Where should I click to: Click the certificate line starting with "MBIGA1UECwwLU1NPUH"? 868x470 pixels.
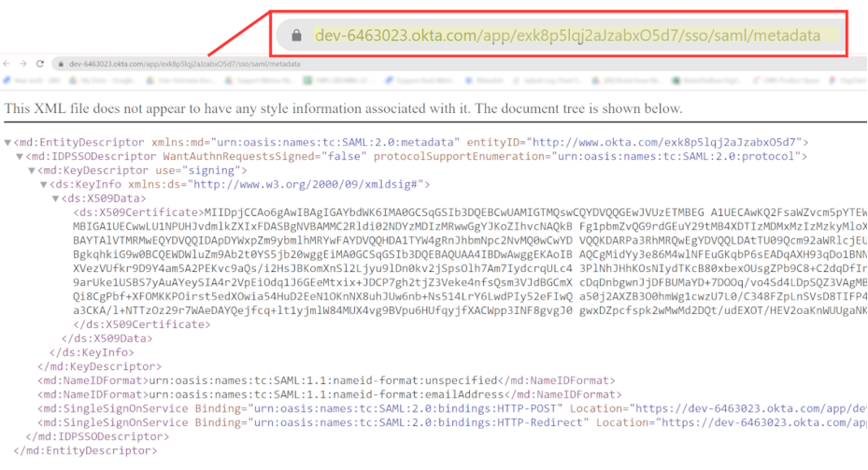[470, 226]
